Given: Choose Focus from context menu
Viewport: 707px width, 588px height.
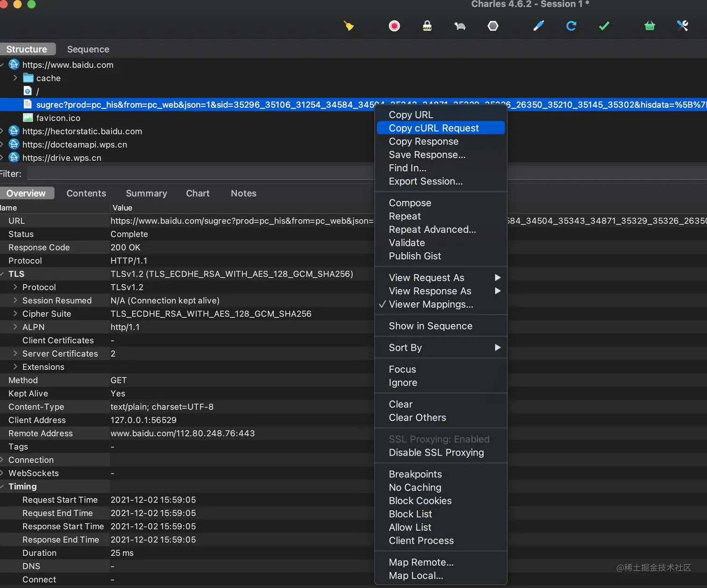Looking at the screenshot, I should click(440, 369).
